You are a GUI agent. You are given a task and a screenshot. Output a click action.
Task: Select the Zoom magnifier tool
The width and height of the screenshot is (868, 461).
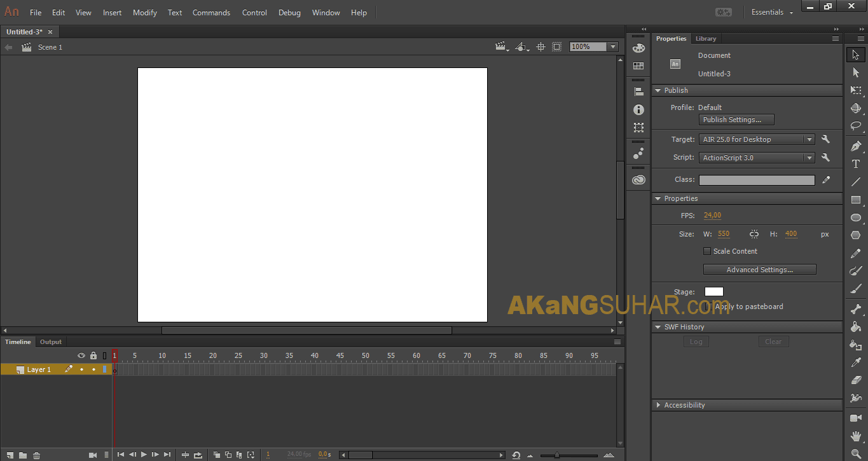pyautogui.click(x=856, y=453)
